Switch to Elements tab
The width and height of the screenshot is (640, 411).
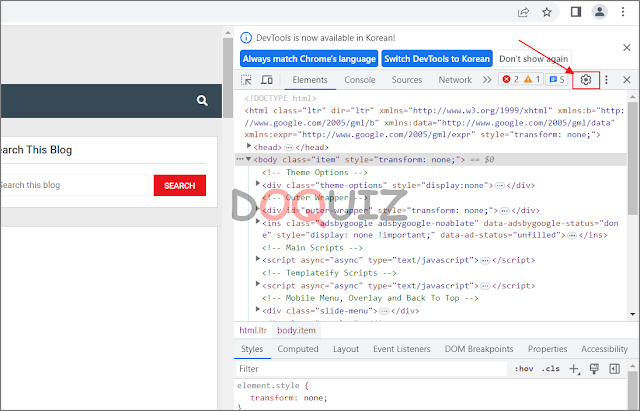click(x=310, y=80)
